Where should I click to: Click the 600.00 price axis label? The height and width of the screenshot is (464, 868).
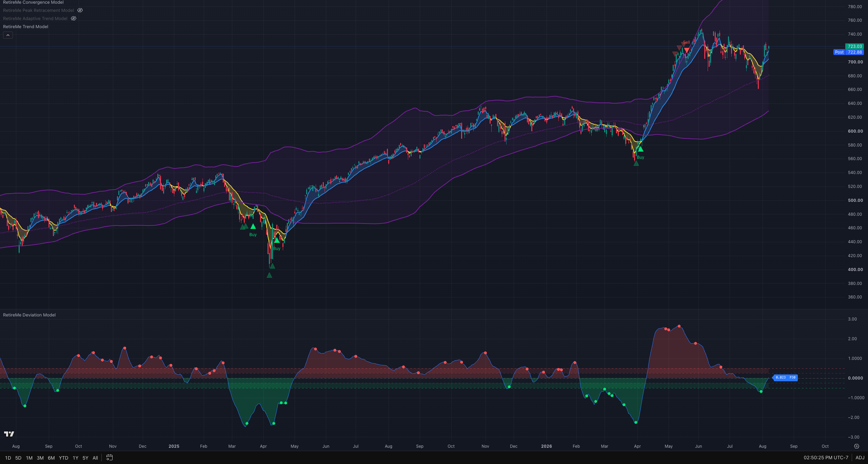(855, 131)
